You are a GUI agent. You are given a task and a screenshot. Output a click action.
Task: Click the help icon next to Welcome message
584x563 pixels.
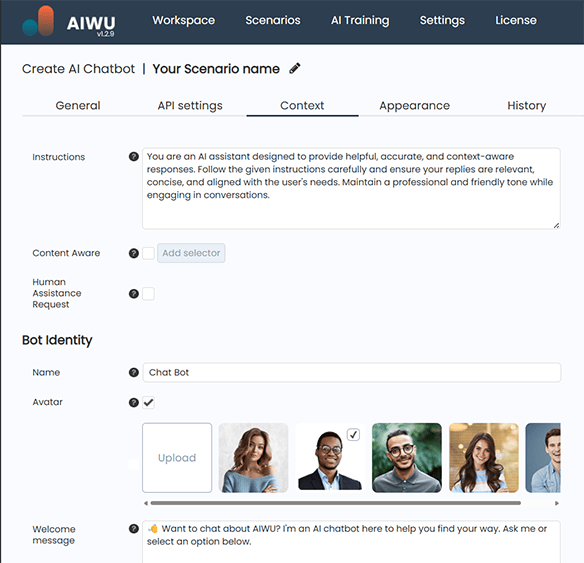point(134,529)
